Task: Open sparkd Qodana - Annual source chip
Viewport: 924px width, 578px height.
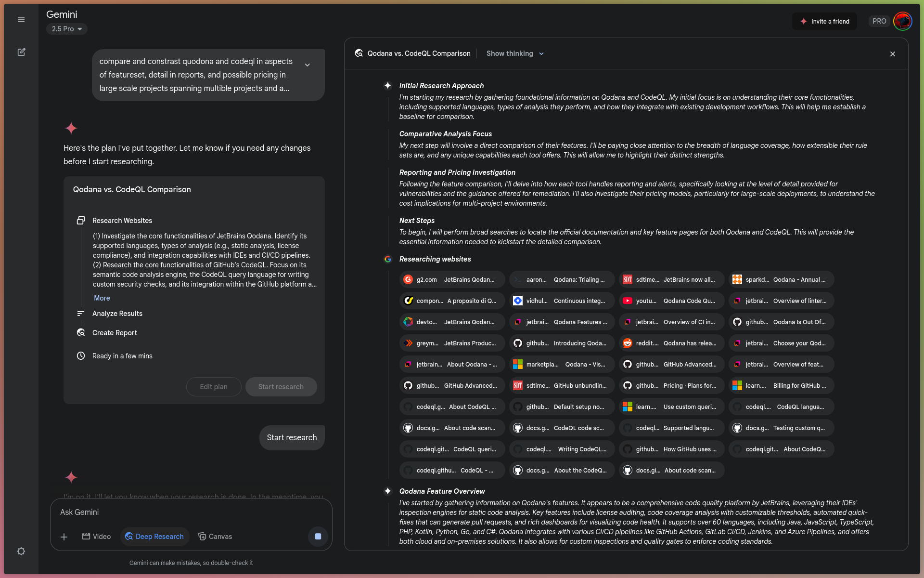Action: pos(781,280)
